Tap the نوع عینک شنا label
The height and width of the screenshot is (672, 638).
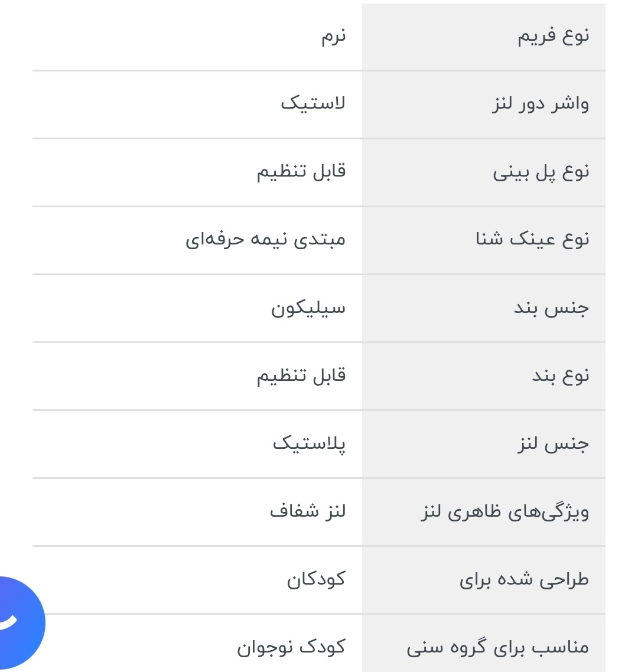tap(532, 240)
